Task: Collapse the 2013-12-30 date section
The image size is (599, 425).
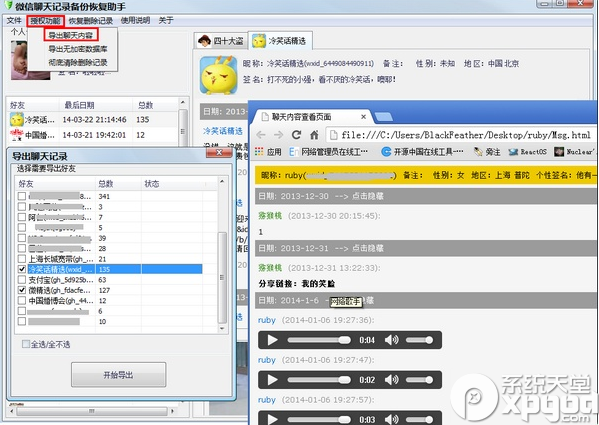Action: (x=368, y=196)
